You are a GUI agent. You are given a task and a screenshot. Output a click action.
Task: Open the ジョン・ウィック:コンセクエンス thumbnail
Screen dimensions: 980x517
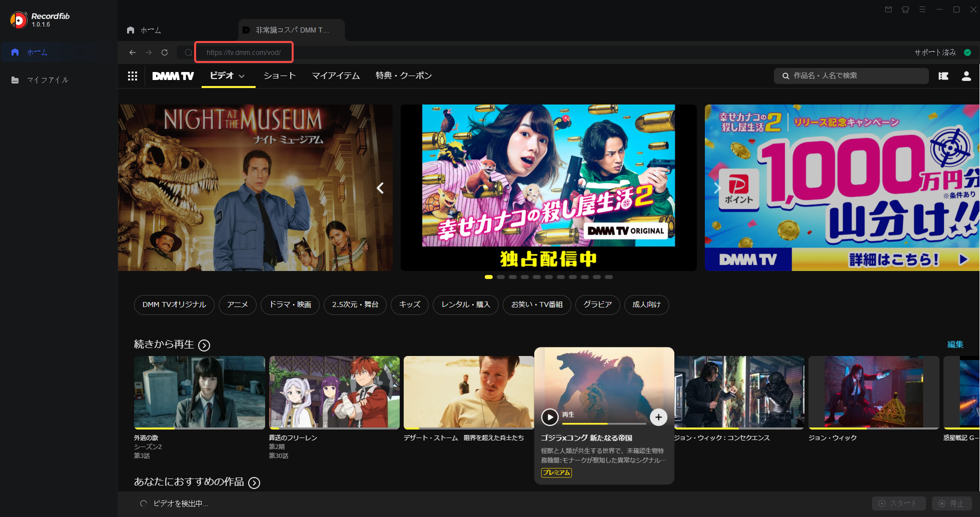[x=739, y=392]
